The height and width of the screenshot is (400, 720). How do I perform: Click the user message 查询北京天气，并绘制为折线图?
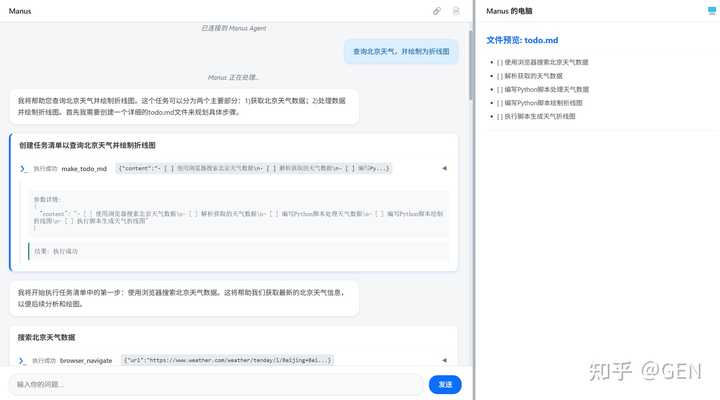coord(401,51)
